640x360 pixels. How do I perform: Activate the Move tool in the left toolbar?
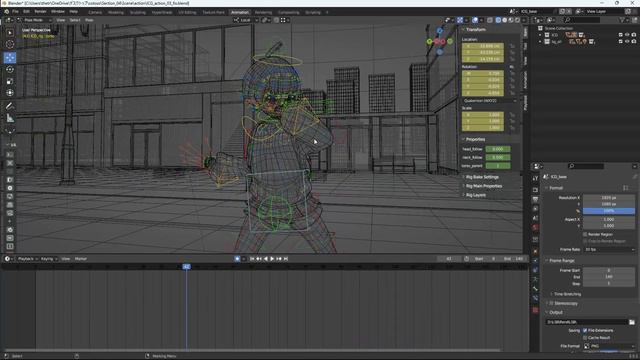tap(10, 58)
